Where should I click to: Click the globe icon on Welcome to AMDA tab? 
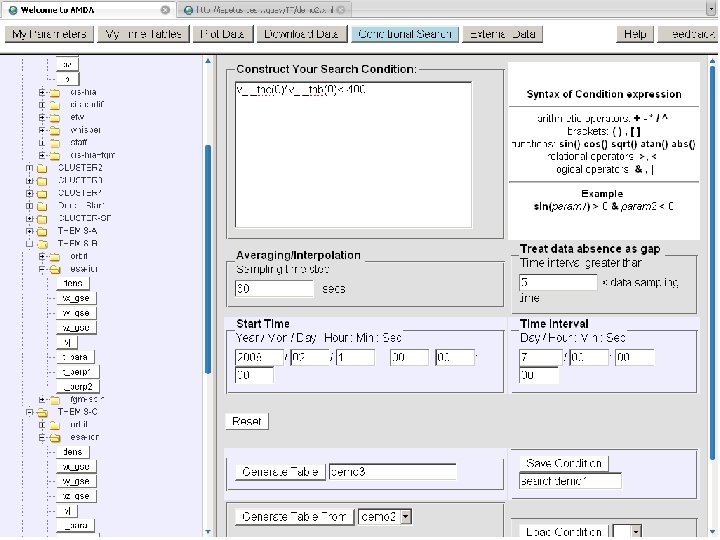[13, 10]
